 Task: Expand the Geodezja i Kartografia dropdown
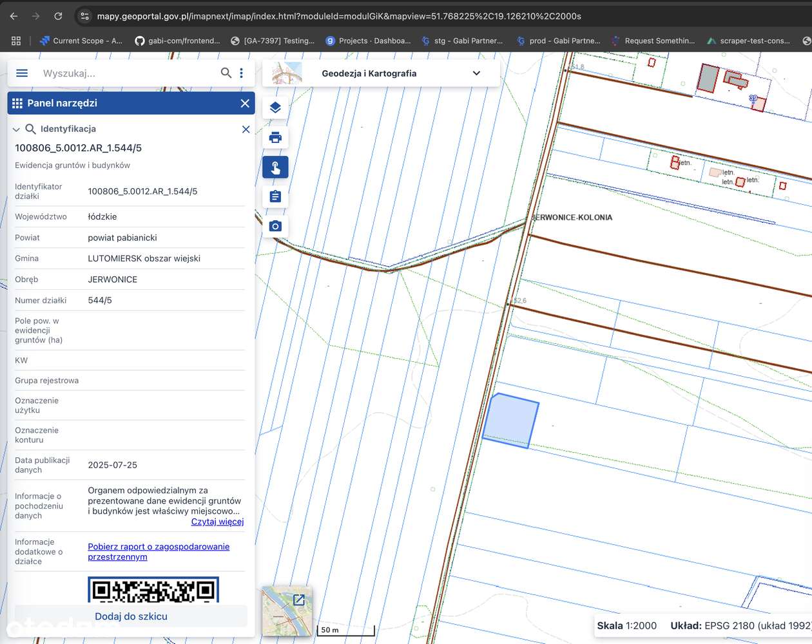(476, 73)
